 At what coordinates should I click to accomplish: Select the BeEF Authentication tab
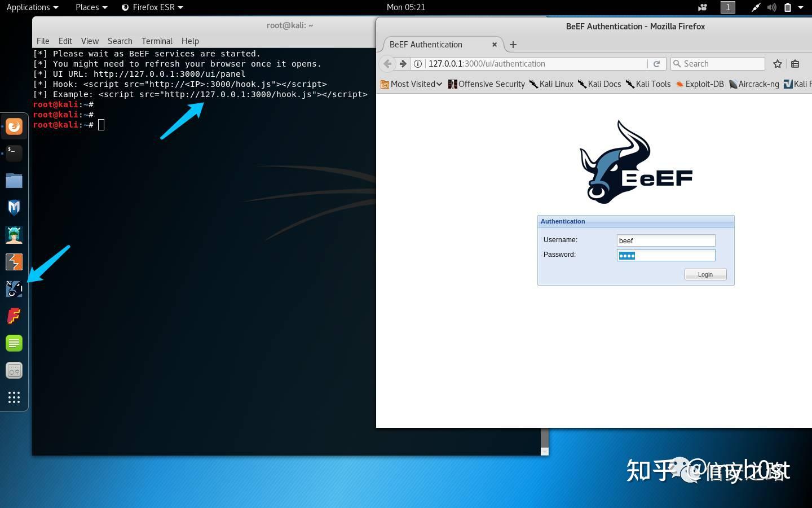coord(443,45)
